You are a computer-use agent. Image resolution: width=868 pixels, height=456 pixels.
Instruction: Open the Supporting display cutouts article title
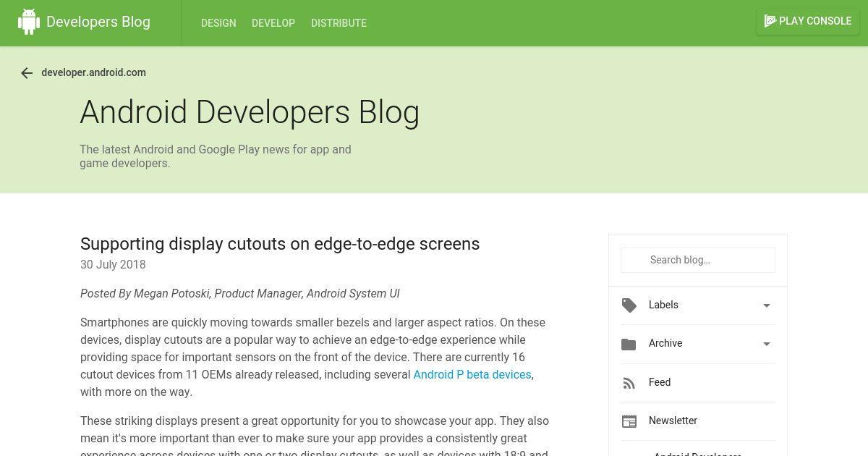point(280,244)
